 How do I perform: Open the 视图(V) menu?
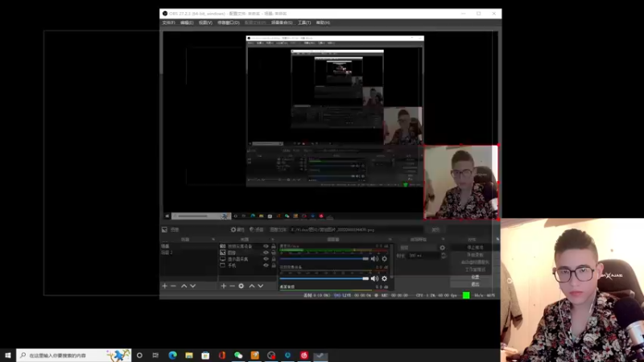pos(205,23)
